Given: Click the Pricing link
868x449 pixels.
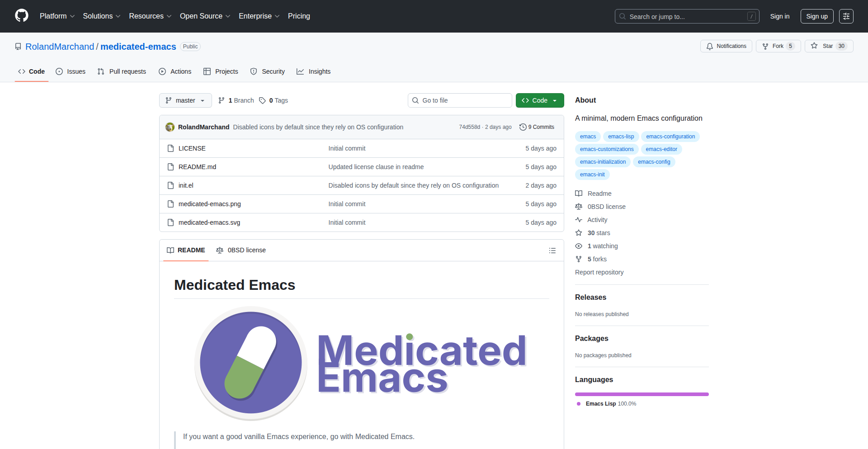Looking at the screenshot, I should (x=299, y=16).
